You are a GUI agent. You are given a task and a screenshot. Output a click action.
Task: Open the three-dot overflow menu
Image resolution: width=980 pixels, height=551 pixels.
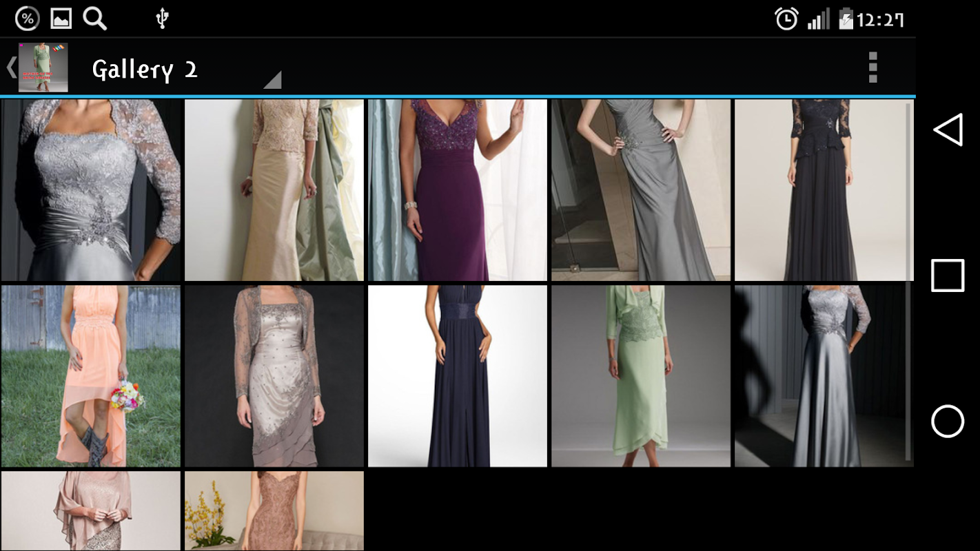(872, 67)
